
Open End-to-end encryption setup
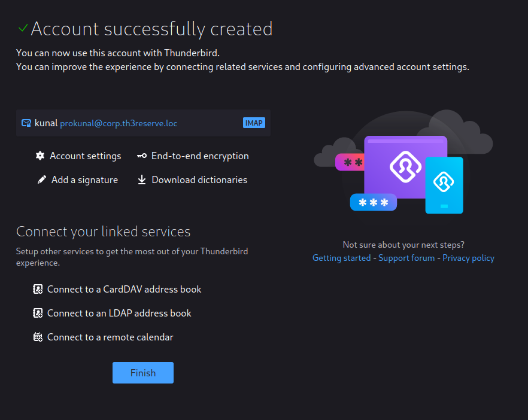point(200,156)
